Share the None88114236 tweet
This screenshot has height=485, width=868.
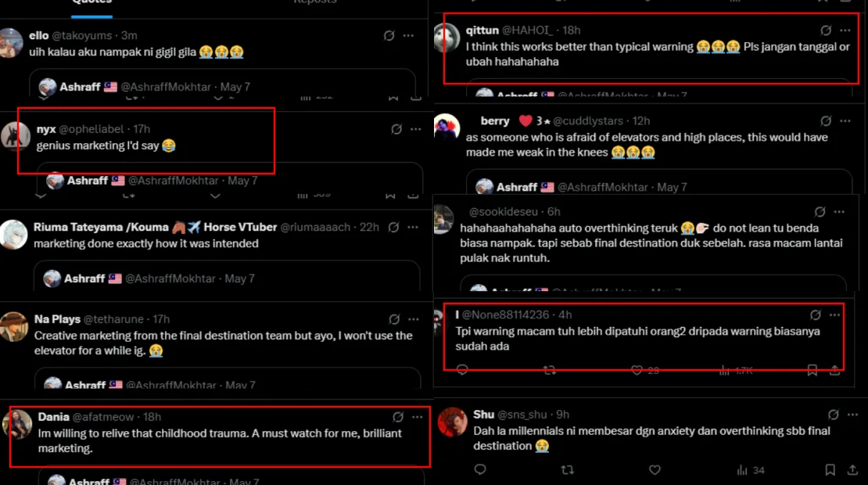coord(835,370)
